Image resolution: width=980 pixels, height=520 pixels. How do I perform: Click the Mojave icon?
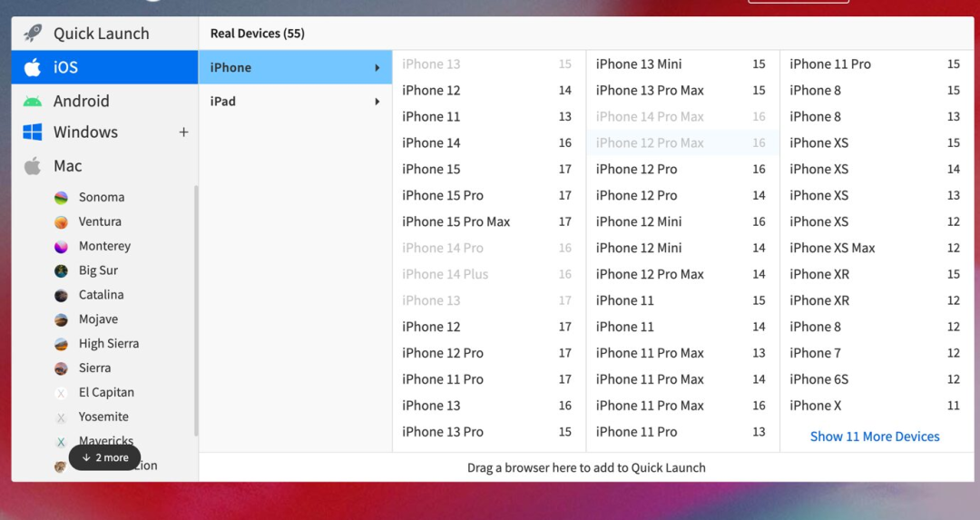(x=61, y=319)
